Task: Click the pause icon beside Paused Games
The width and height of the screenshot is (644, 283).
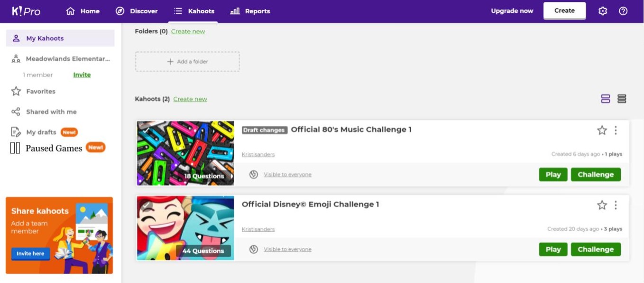Action: pos(15,148)
